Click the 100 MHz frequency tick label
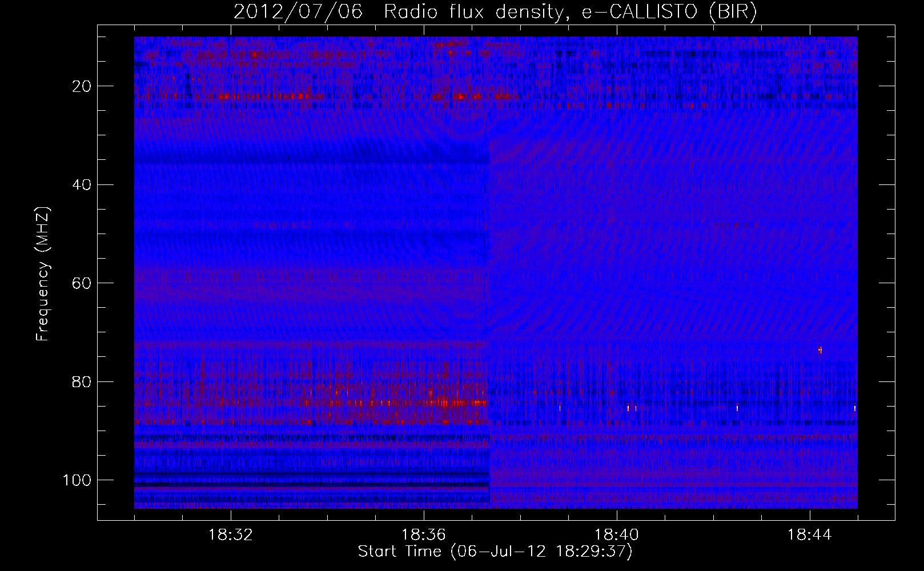Screen dimensions: 924x571 click(x=77, y=480)
